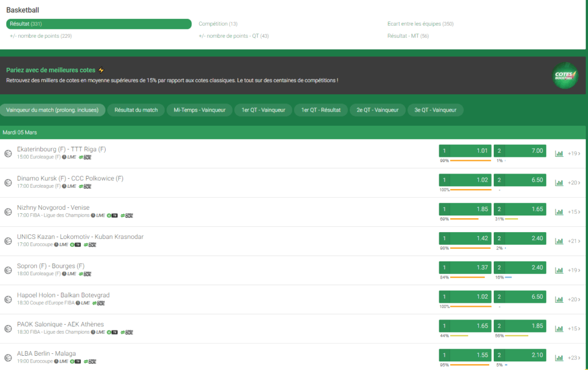
Task: Expand +19 more bets for Ekaterinbourg match
Action: (x=574, y=153)
